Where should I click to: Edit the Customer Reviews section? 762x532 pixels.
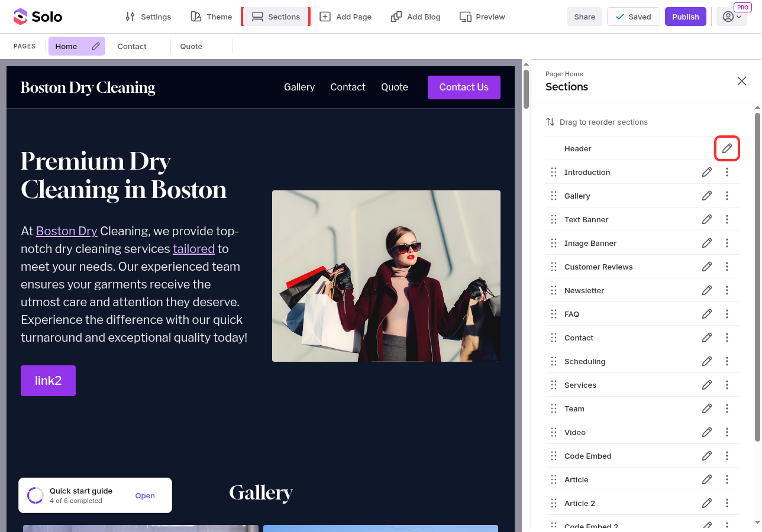pos(707,267)
